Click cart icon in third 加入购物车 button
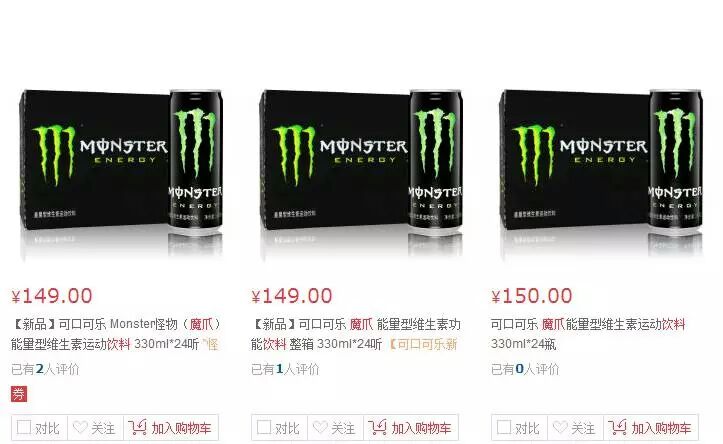Screen dimensions: 723x444 pyautogui.click(x=617, y=427)
